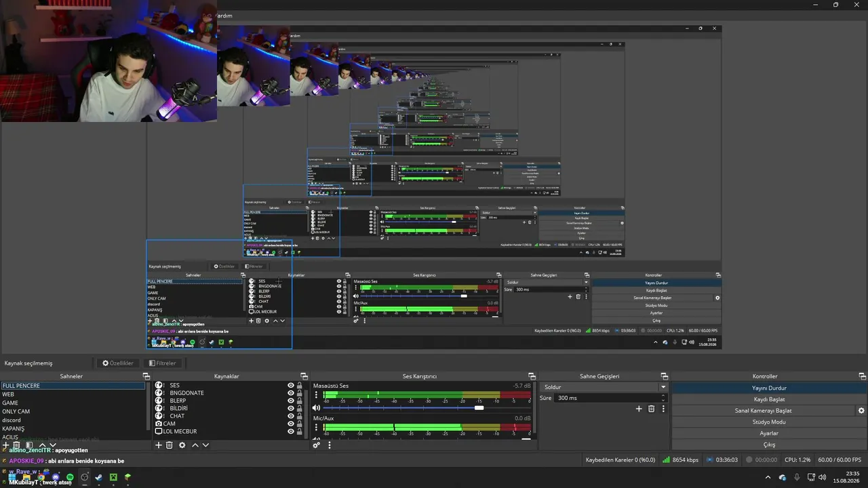Click the Masaüstü Ses audio level meter
Image resolution: width=868 pixels, height=488 pixels.
pyautogui.click(x=427, y=395)
